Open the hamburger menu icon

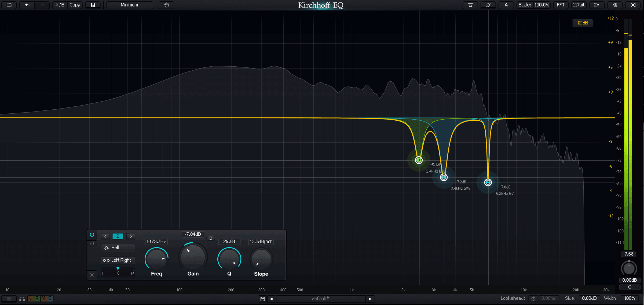tap(9, 299)
